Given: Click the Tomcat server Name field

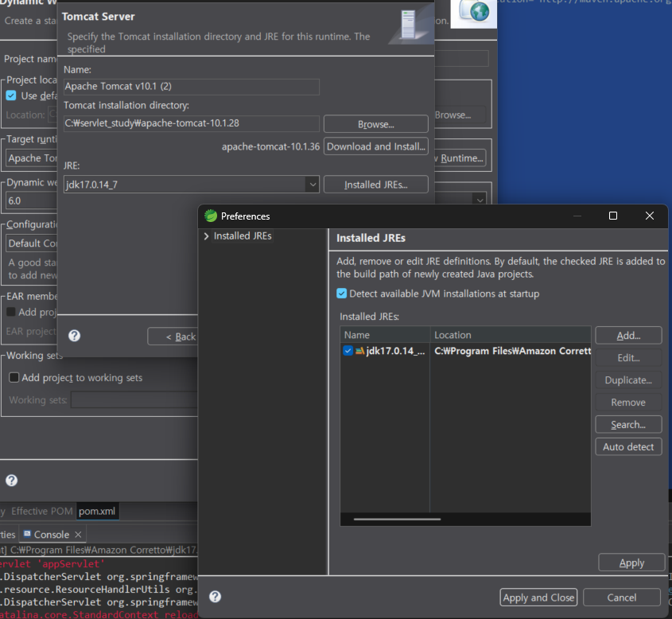Looking at the screenshot, I should 191,87.
